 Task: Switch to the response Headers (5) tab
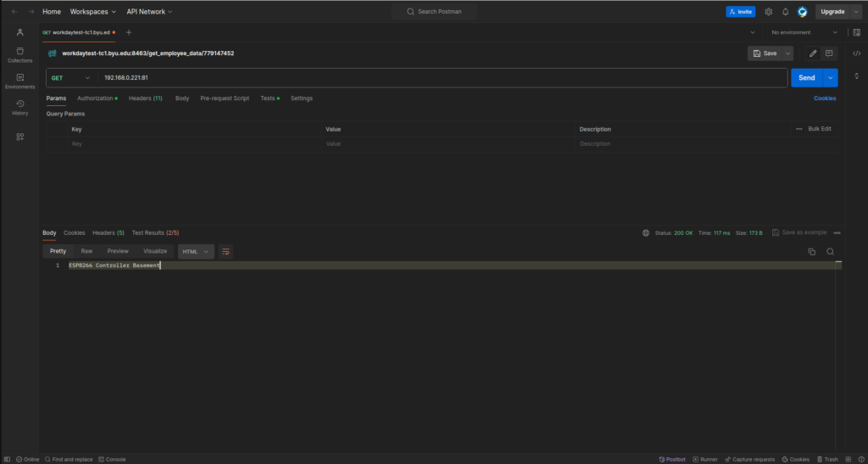(108, 233)
